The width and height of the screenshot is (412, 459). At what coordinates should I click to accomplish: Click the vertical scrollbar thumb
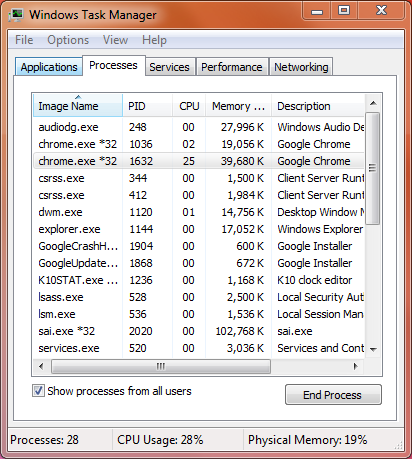[373, 168]
